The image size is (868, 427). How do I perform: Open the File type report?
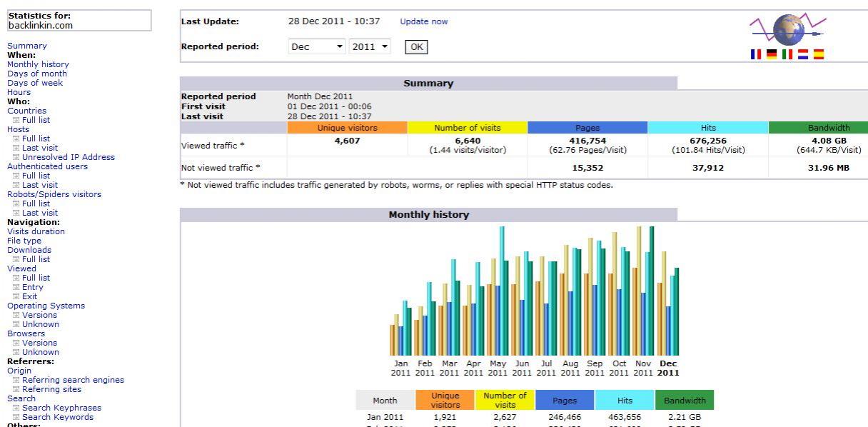[24, 241]
